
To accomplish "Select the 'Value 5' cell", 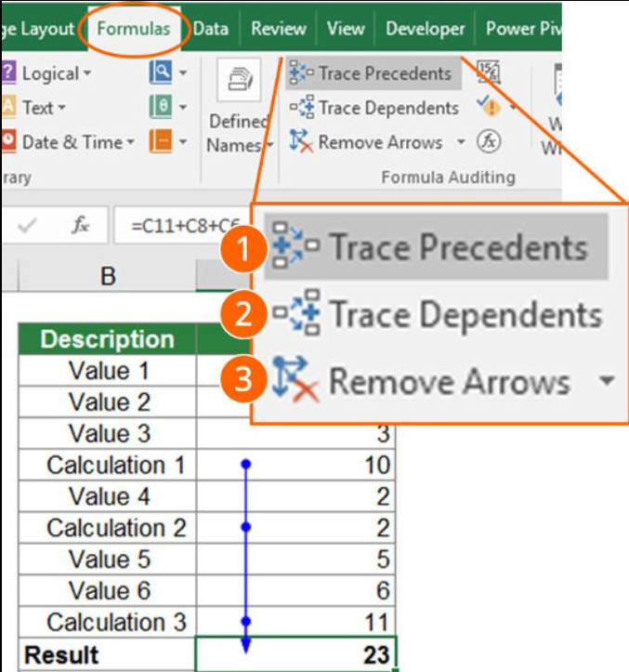I will pos(108,560).
